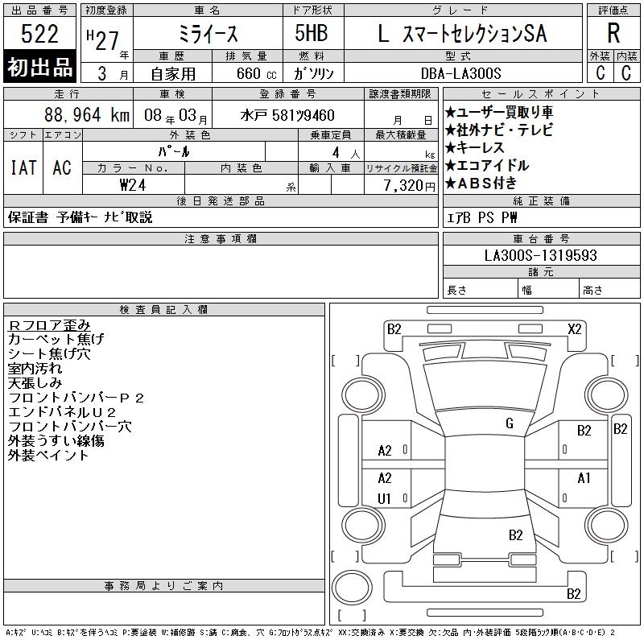
Task: Click mileage 88,964 km
Action: (x=87, y=115)
